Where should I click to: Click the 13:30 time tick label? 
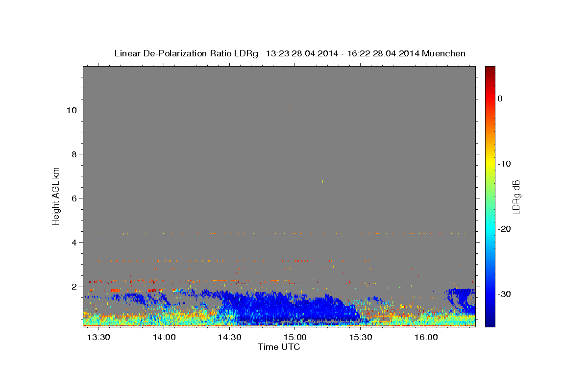99,338
